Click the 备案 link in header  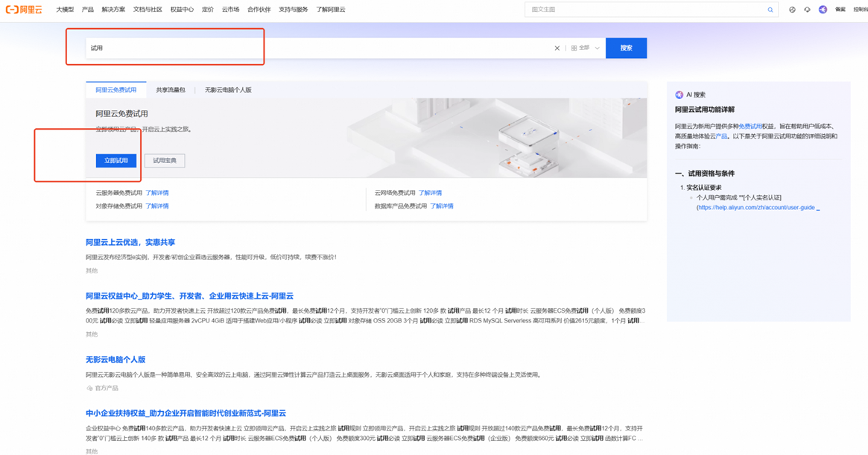pos(840,10)
